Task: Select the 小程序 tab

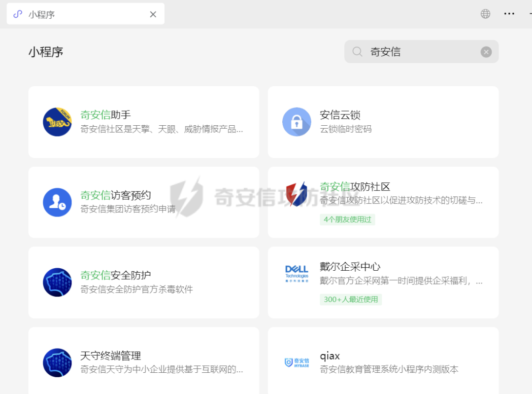Action: coord(86,14)
